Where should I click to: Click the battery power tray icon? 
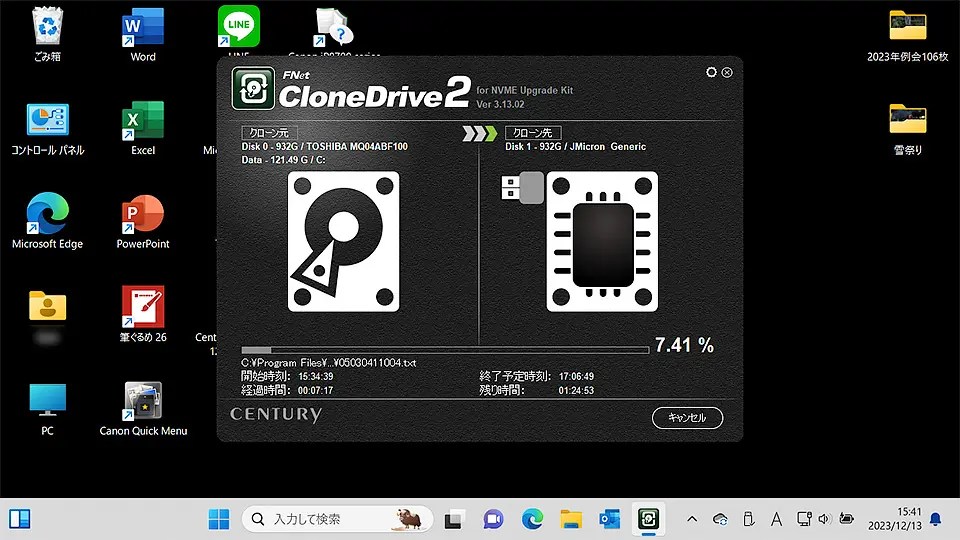[847, 519]
